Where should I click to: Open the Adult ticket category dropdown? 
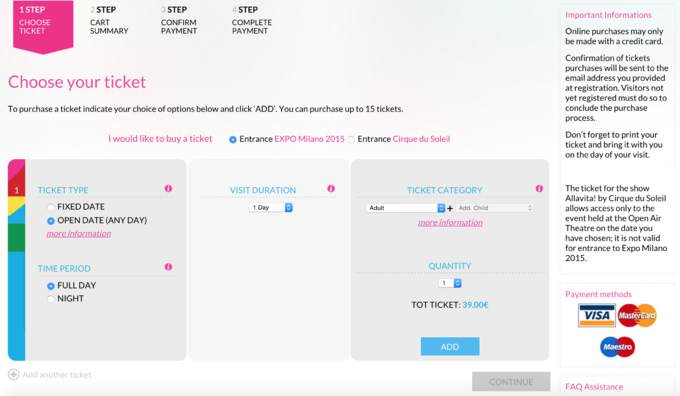coord(405,208)
